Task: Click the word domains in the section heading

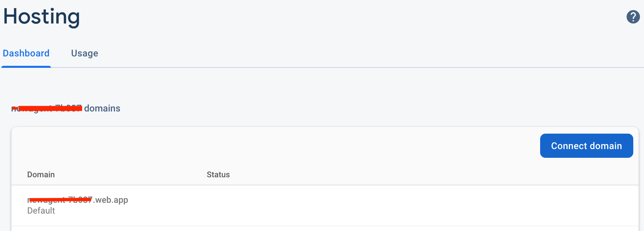Action: pos(102,108)
